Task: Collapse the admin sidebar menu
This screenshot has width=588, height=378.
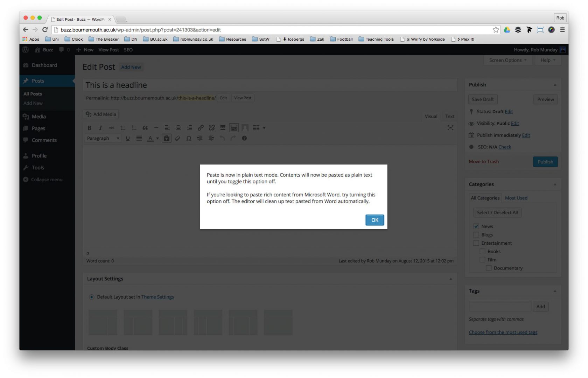Action: tap(47, 180)
